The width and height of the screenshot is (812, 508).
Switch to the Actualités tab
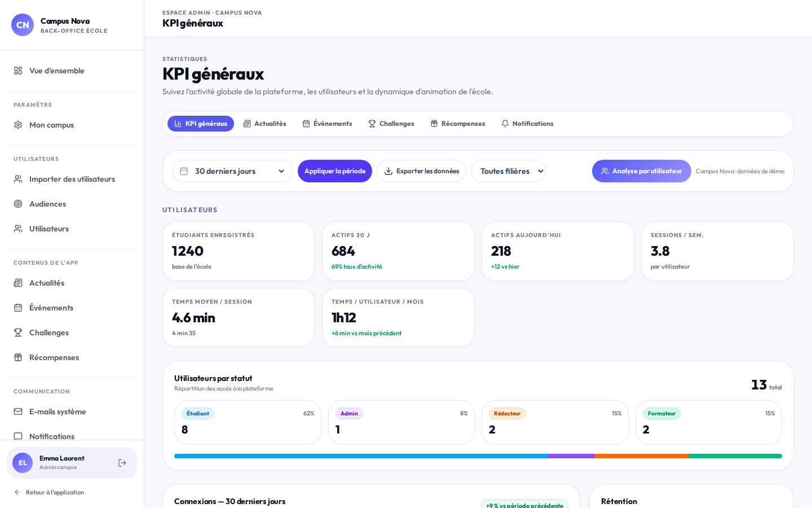(x=264, y=124)
